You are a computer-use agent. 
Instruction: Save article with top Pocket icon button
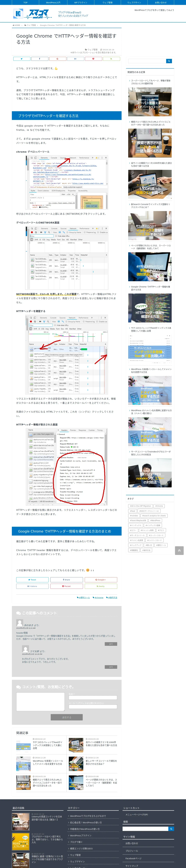click(93, 59)
